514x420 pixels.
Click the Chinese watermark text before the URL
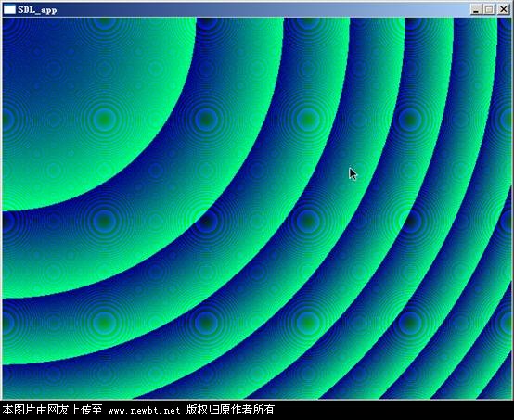pos(53,410)
